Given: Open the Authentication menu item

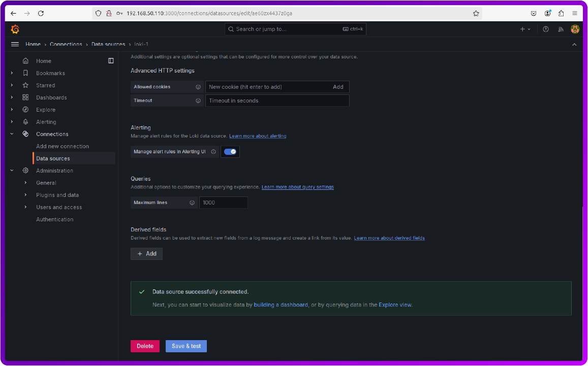Looking at the screenshot, I should [x=55, y=219].
